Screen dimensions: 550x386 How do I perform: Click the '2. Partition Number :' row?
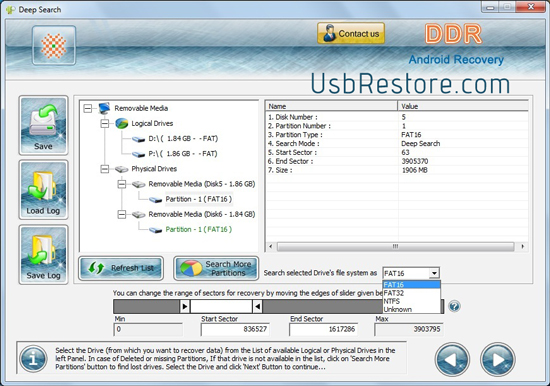click(x=397, y=126)
